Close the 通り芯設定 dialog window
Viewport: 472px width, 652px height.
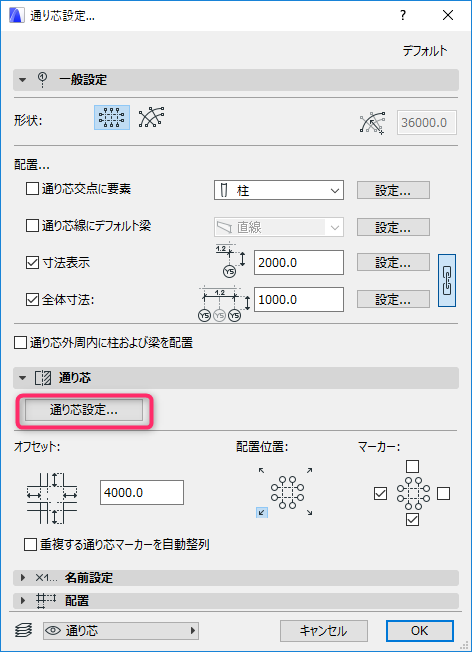[448, 16]
